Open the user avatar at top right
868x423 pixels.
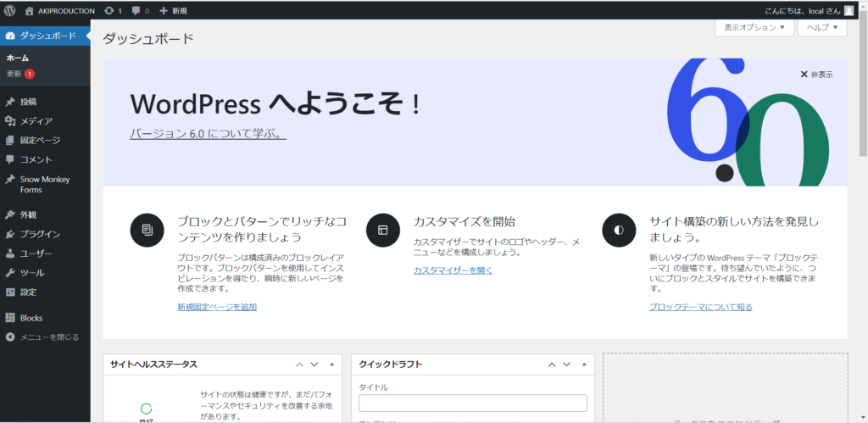coord(849,10)
